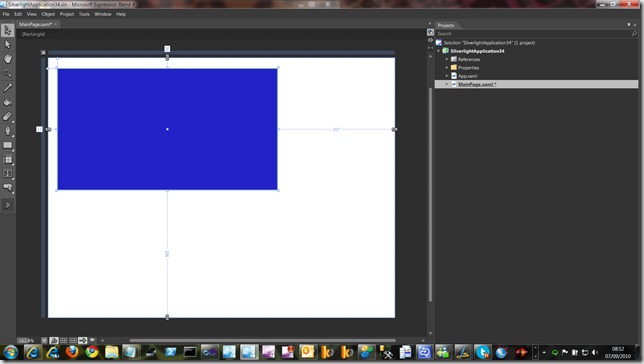Open the Assets chevron button
Screen dimensions: 644x364
click(x=7, y=205)
